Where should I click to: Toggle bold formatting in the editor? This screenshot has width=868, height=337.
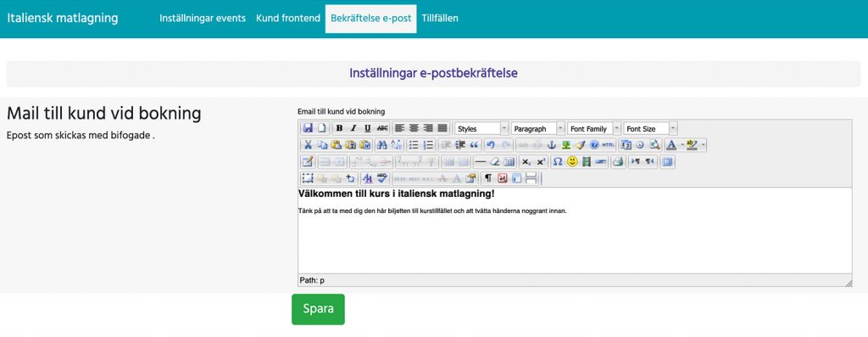[339, 128]
